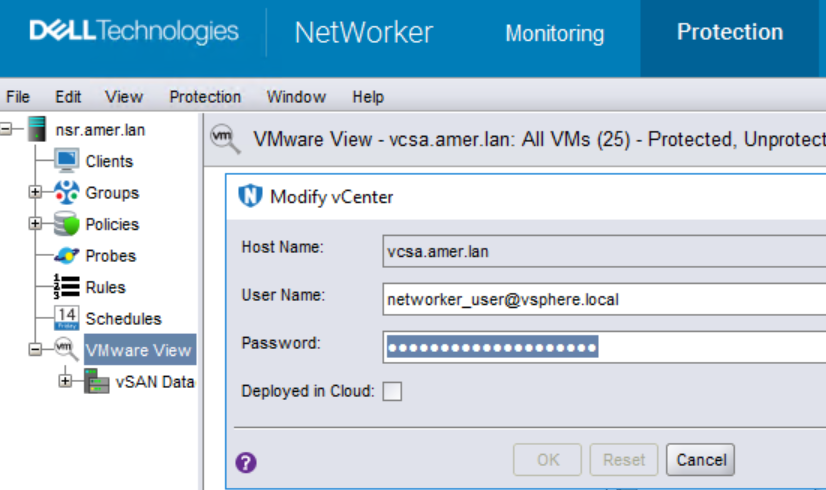Image resolution: width=826 pixels, height=490 pixels.
Task: Click the User Name field
Action: tap(604, 299)
